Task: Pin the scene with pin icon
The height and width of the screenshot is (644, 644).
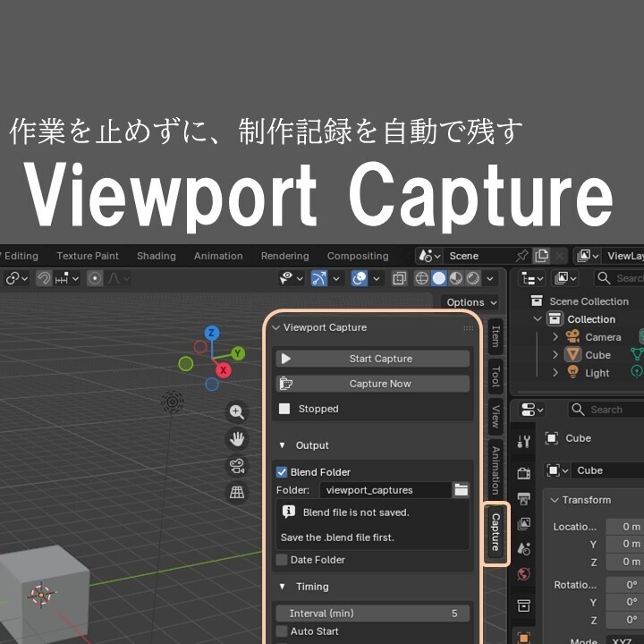Action: pyautogui.click(x=522, y=256)
